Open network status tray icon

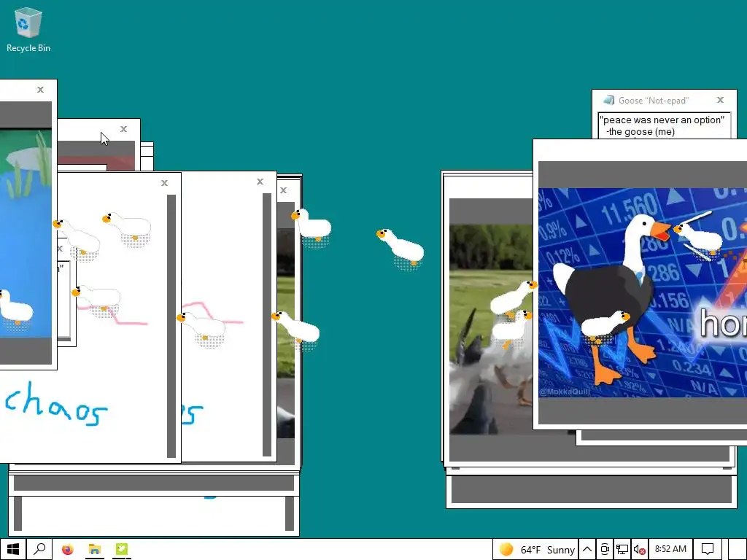(x=622, y=550)
